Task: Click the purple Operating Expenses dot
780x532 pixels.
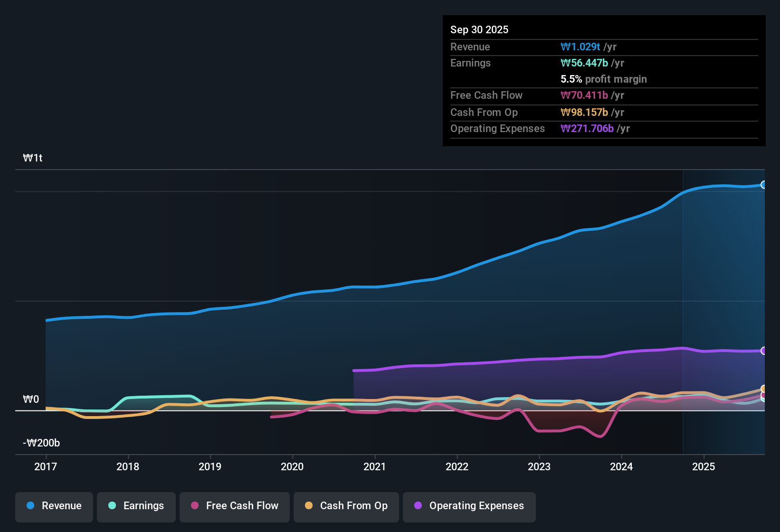Action: point(418,506)
